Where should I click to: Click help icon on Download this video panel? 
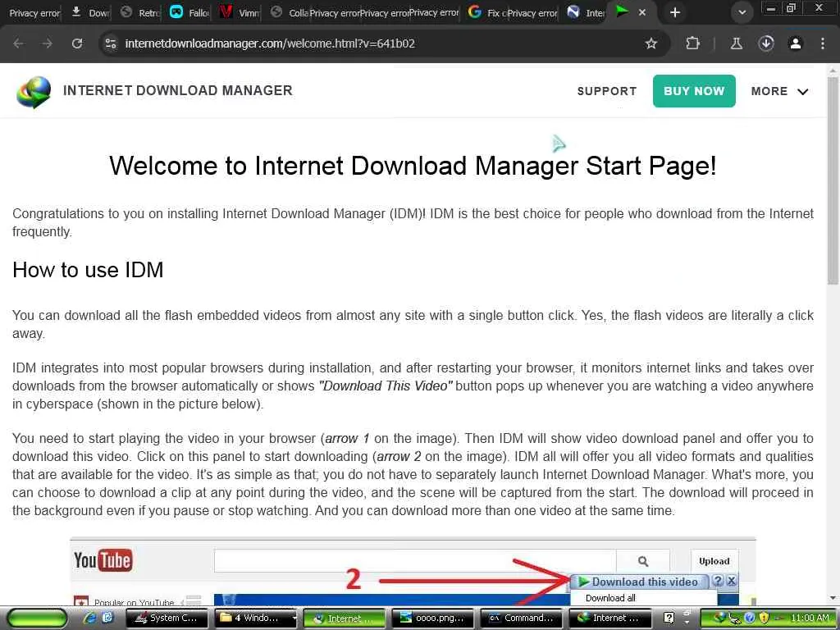[719, 582]
